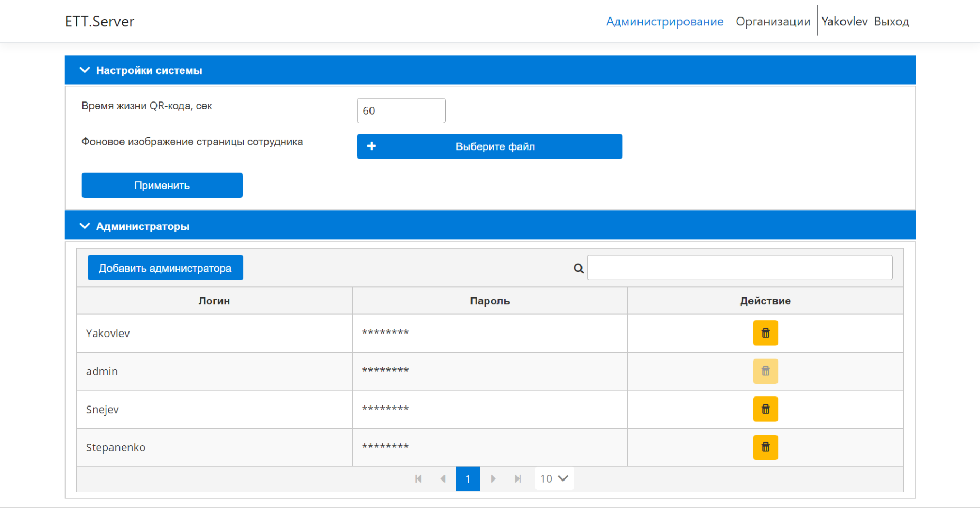Click the administrators search field
Viewport: 980px width, 508px height.
(739, 268)
